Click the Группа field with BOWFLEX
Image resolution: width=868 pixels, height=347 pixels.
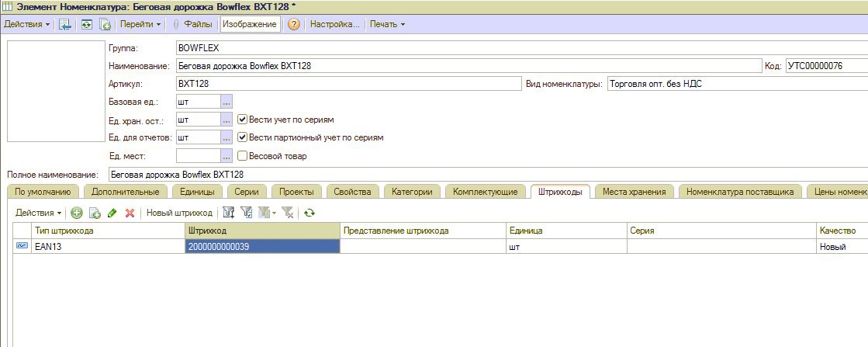(521, 47)
